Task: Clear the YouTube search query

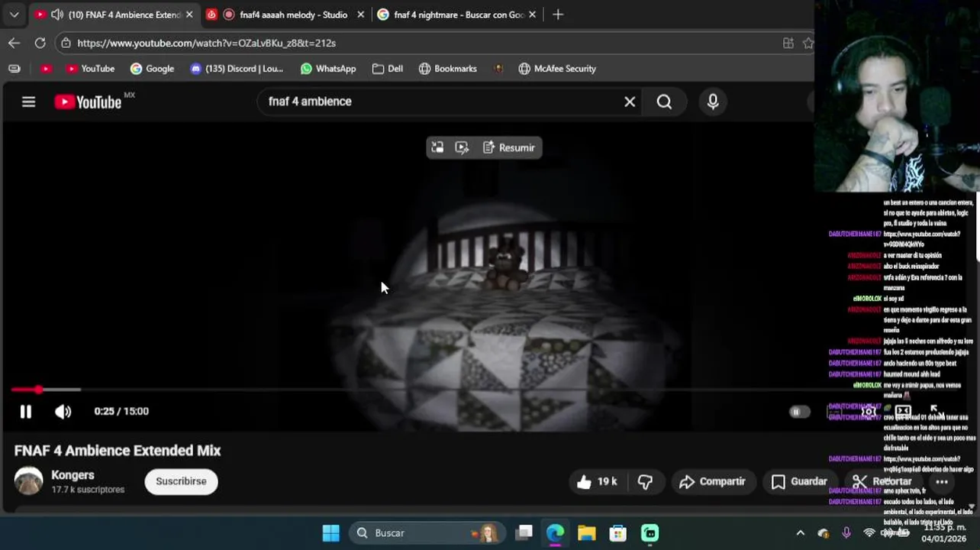Action: (630, 102)
